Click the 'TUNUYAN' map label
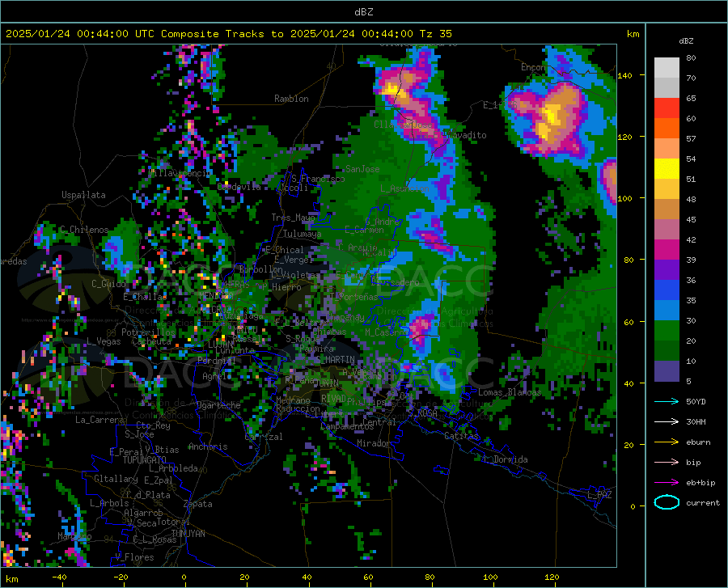Viewport: 728px width, 588px height. (188, 534)
